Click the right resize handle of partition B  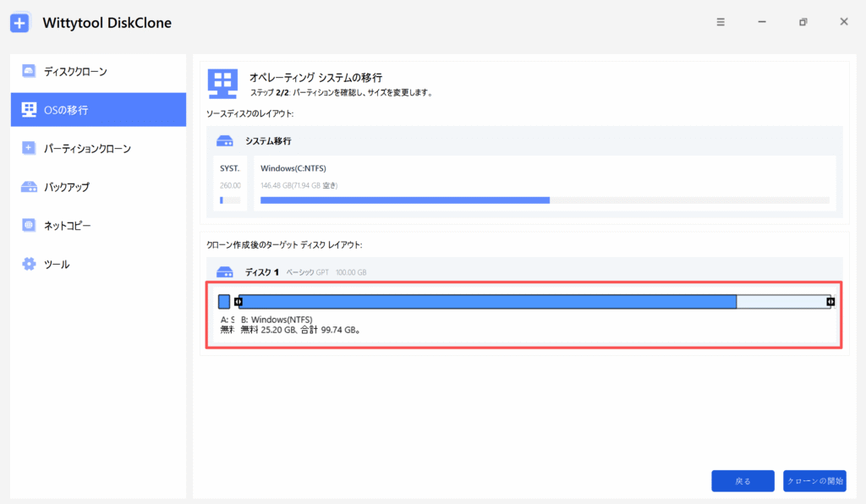(830, 301)
